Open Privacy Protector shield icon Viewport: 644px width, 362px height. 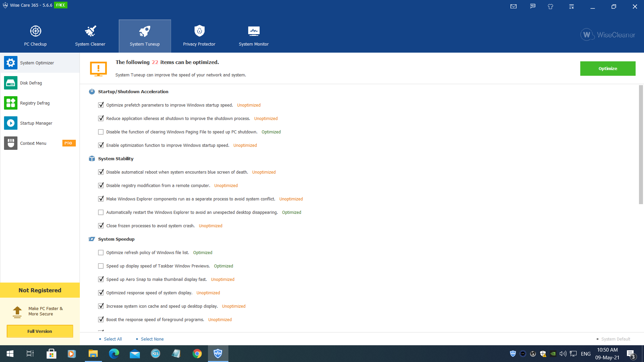click(199, 31)
